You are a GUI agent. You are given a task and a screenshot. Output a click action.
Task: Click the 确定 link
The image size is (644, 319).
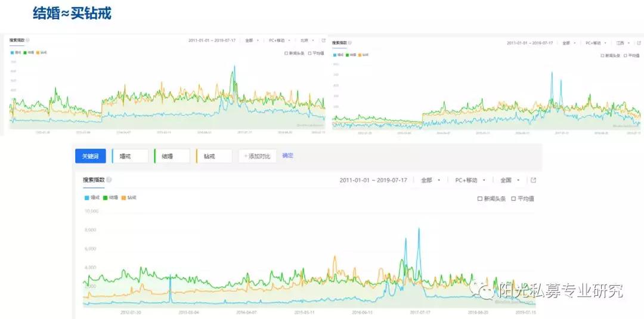click(288, 156)
